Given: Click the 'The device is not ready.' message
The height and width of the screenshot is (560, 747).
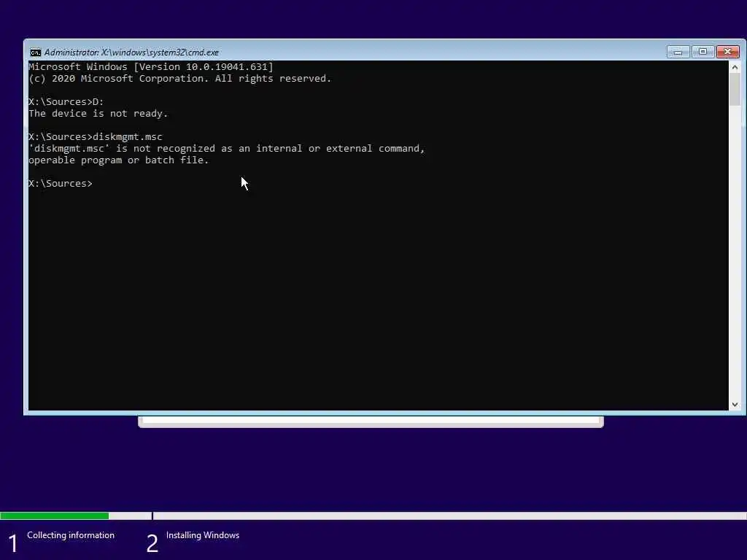Looking at the screenshot, I should pos(98,113).
